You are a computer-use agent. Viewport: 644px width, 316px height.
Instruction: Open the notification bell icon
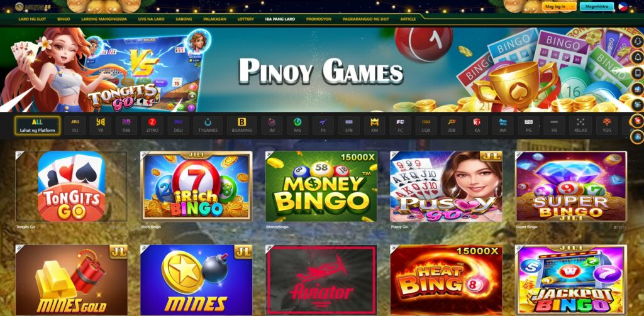638,57
